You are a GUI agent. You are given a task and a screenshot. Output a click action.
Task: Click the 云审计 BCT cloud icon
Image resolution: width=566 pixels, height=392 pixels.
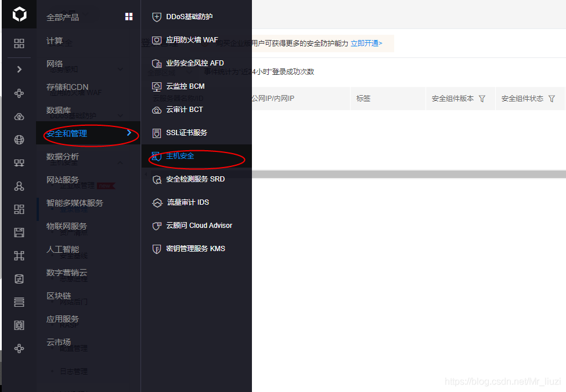156,110
